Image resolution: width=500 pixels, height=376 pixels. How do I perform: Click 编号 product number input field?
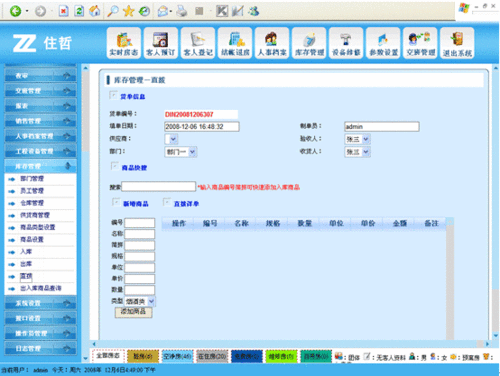[x=140, y=223]
